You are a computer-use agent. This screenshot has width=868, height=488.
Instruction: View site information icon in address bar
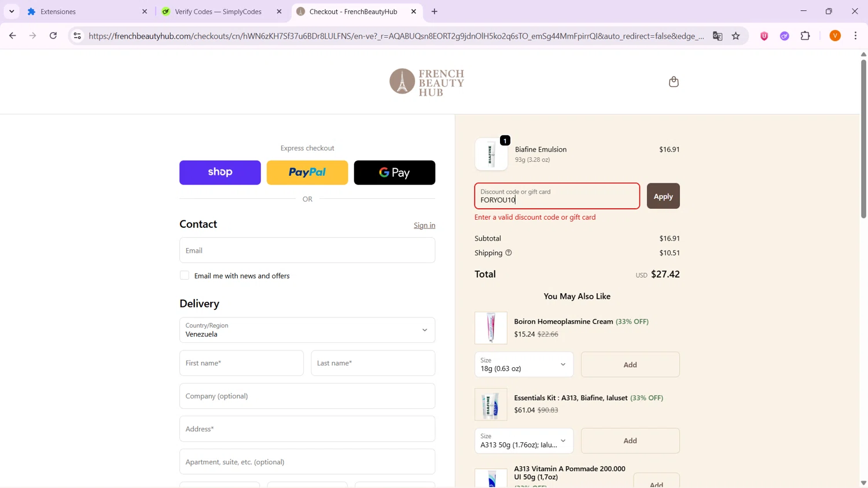77,36
